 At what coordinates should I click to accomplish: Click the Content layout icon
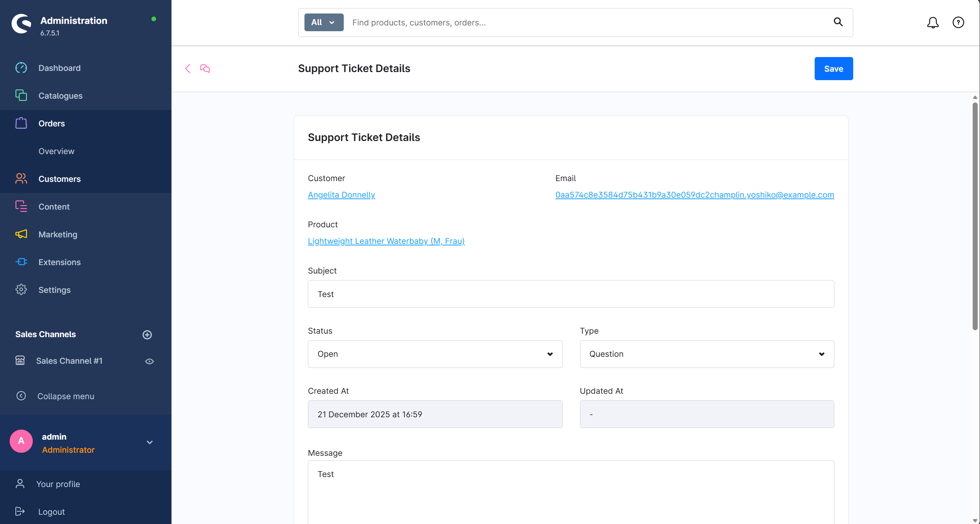click(21, 207)
